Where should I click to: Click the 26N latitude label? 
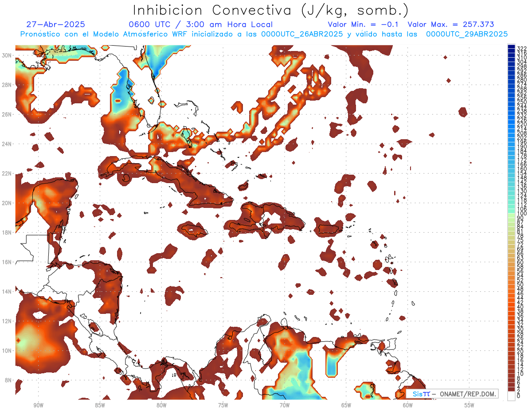tap(8, 114)
